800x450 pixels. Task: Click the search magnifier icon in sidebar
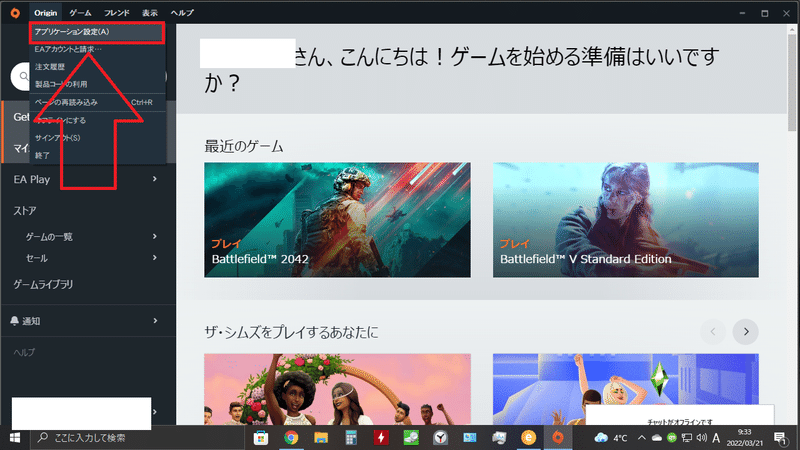click(x=23, y=77)
